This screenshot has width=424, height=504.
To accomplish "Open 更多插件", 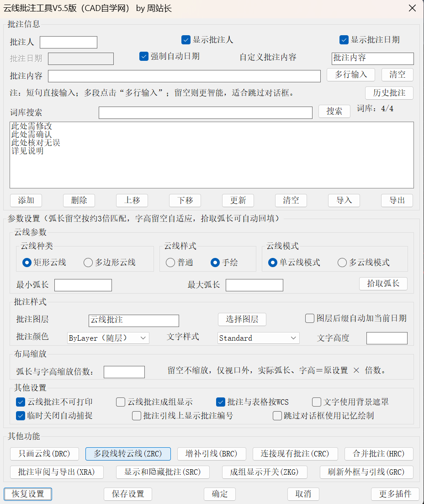I will click(x=395, y=494).
